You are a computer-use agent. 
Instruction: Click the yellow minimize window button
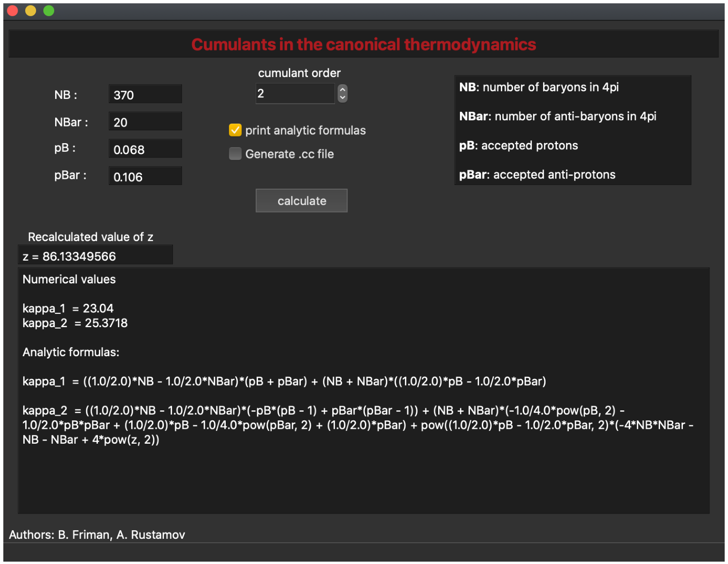[30, 10]
